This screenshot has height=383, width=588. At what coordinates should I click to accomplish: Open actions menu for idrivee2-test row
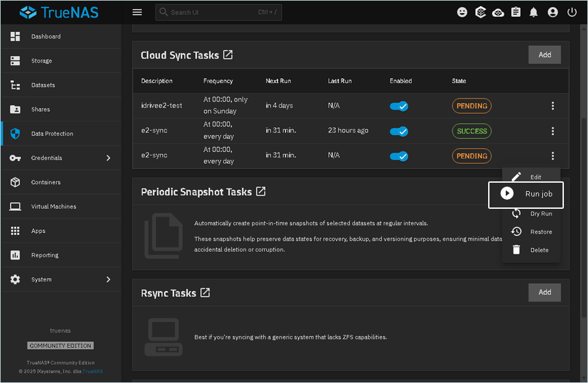point(553,106)
